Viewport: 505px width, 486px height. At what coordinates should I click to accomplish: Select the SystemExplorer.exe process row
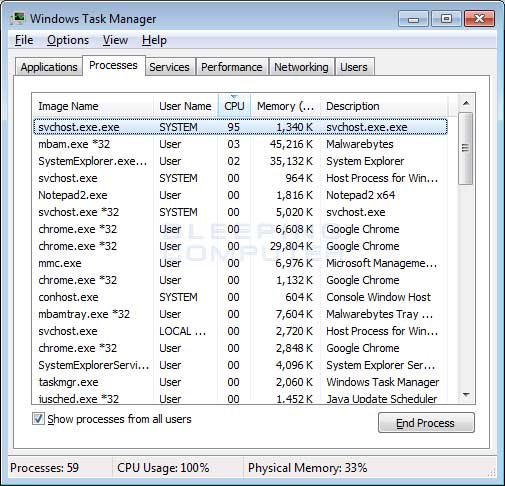(240, 161)
